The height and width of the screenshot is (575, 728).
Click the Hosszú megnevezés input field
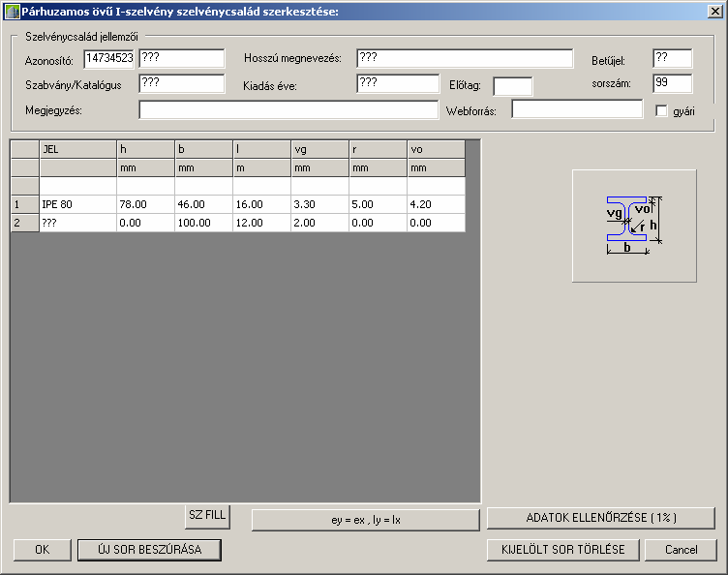click(465, 58)
